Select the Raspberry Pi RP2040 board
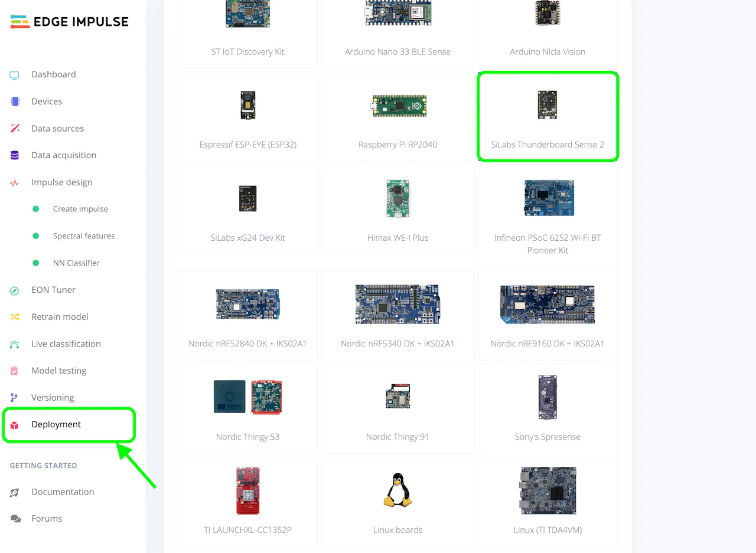This screenshot has width=756, height=553. (397, 117)
